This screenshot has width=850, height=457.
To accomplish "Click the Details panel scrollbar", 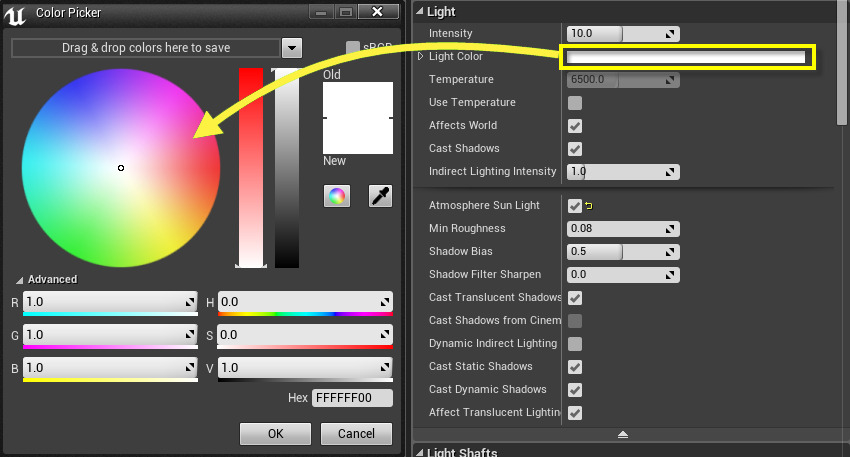I will pyautogui.click(x=842, y=63).
